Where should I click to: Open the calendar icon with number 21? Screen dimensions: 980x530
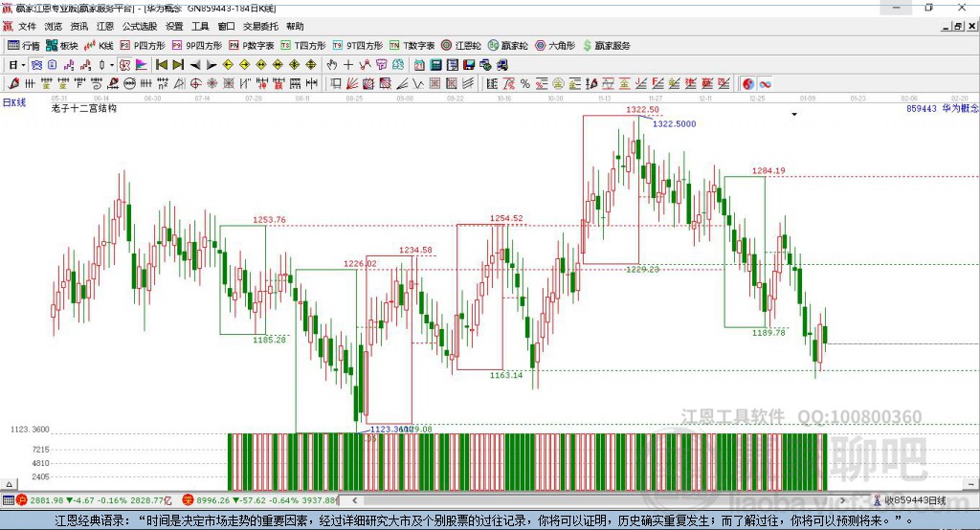point(419,65)
